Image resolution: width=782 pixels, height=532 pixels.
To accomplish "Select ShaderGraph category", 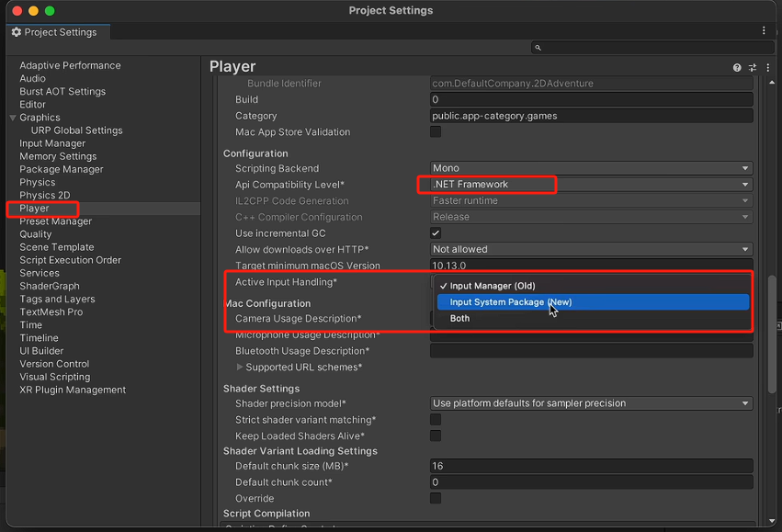I will point(49,286).
